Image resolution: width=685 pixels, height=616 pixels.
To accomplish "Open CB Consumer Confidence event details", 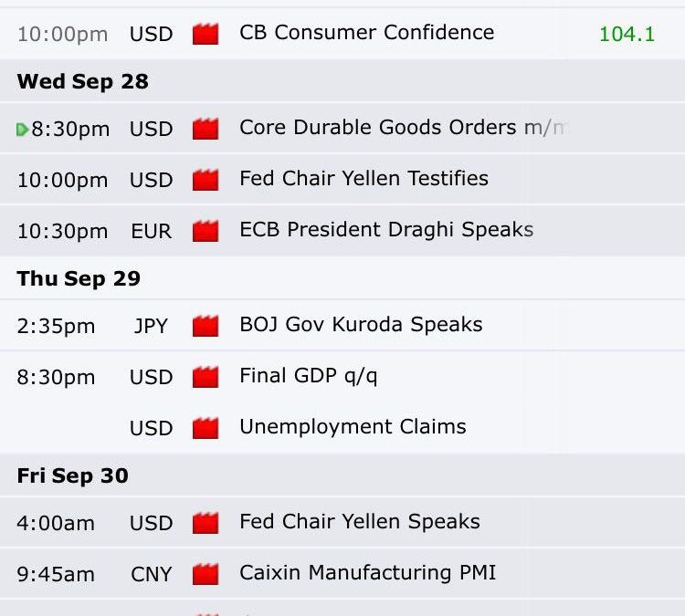I will [x=367, y=33].
